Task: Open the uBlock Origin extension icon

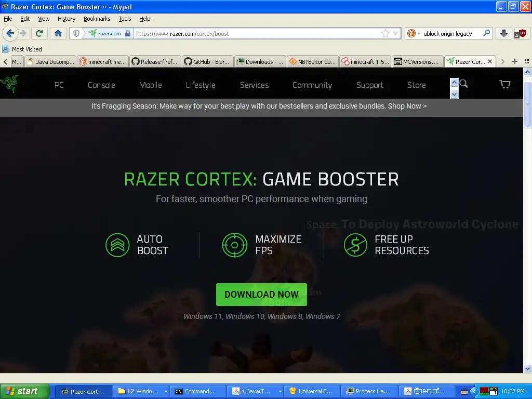Action: click(521, 33)
